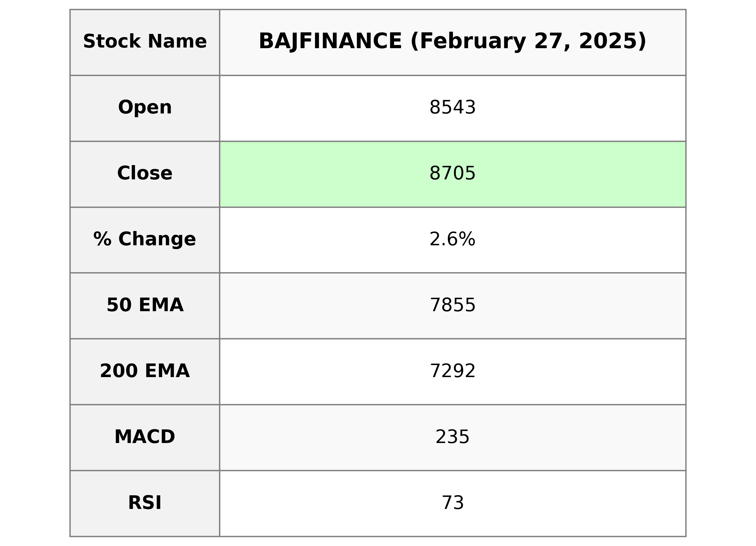The height and width of the screenshot is (546, 756).
Task: Click the 50 EMA value 7855
Action: 452,305
